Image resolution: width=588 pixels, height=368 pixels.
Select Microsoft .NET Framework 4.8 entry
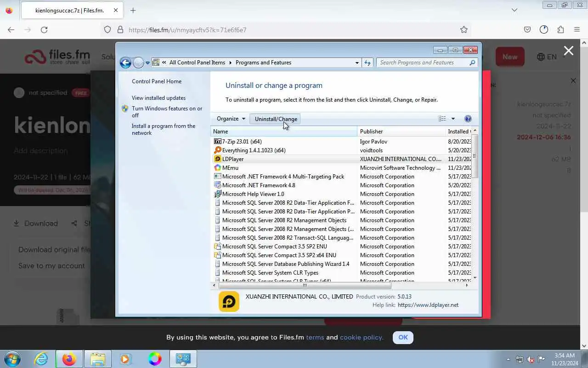coord(259,185)
